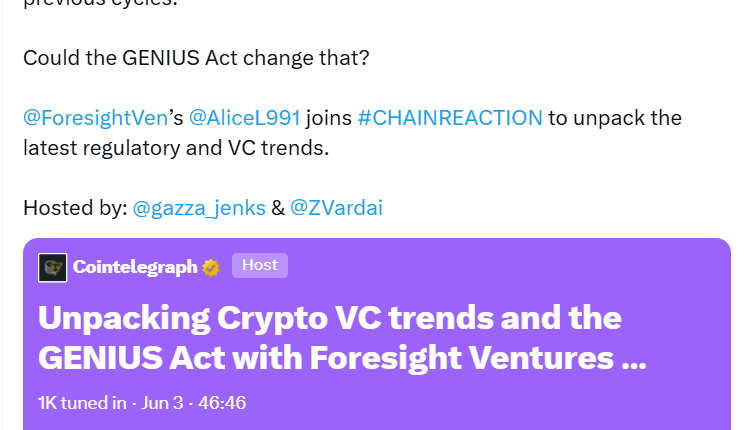The width and height of the screenshot is (746, 430).
Task: Click the "latest regulatory and VC trends" line
Action: [175, 148]
